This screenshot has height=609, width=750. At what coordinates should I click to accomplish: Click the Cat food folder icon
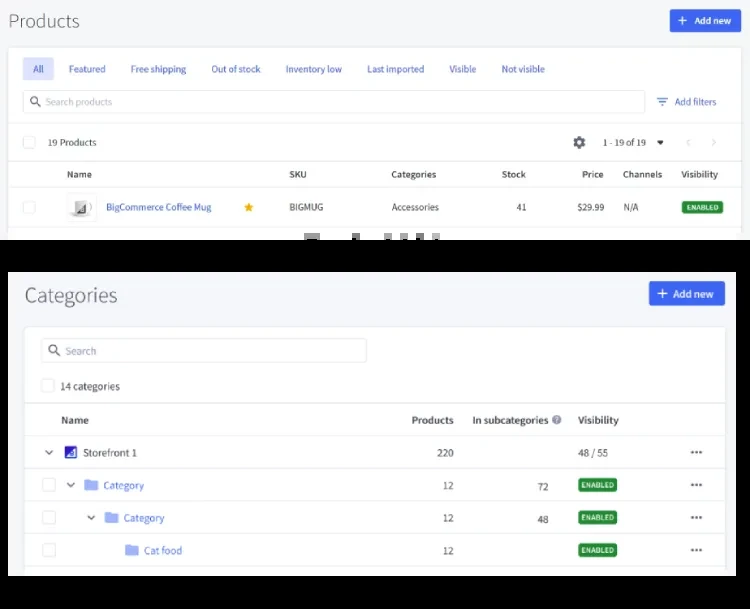132,550
